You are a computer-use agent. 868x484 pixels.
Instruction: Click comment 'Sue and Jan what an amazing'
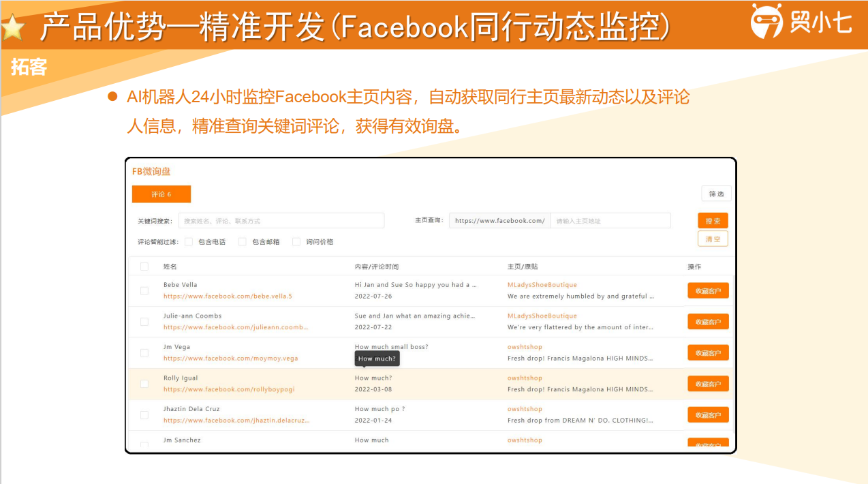click(415, 316)
